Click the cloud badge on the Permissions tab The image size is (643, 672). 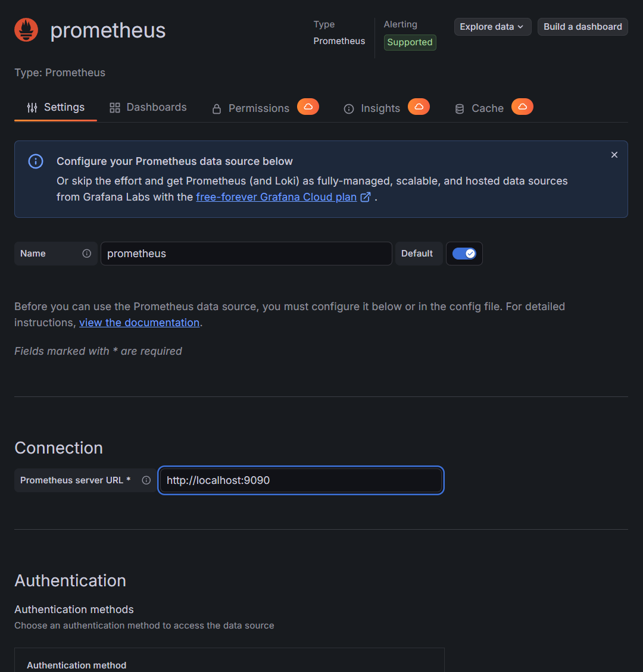coord(308,107)
